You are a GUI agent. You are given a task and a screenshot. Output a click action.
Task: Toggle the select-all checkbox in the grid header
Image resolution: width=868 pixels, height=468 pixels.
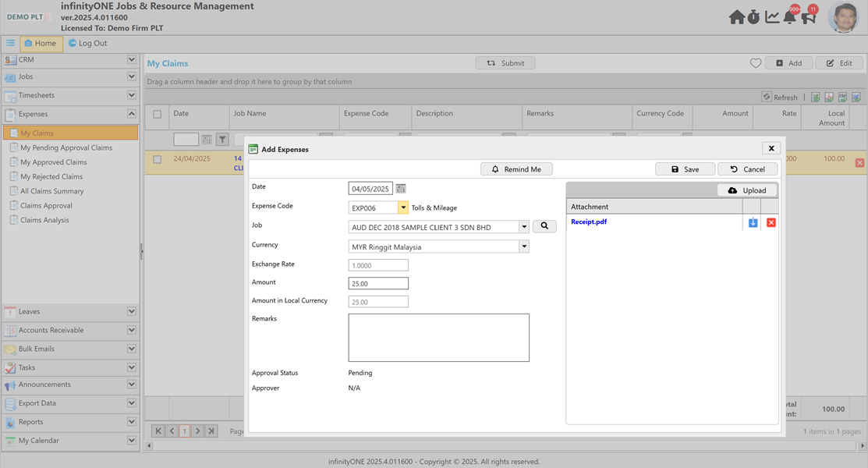tap(157, 113)
